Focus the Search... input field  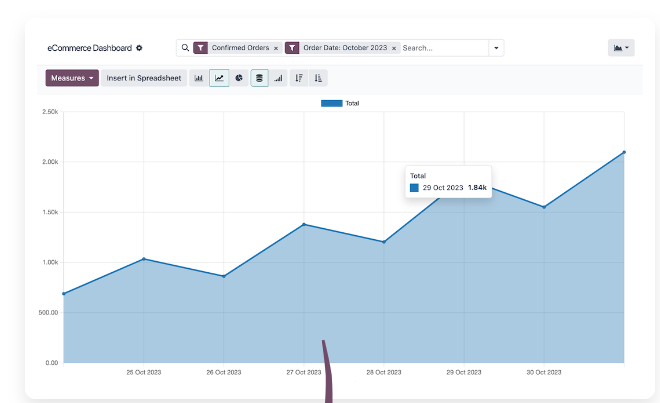click(443, 48)
